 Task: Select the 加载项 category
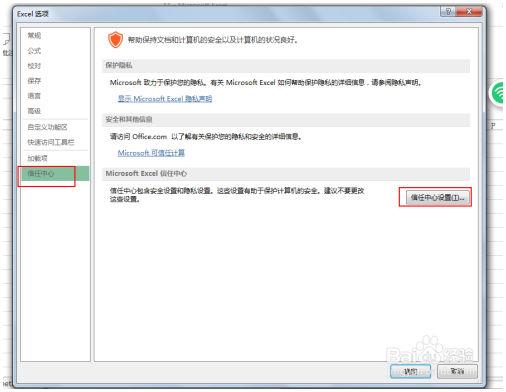tap(37, 158)
